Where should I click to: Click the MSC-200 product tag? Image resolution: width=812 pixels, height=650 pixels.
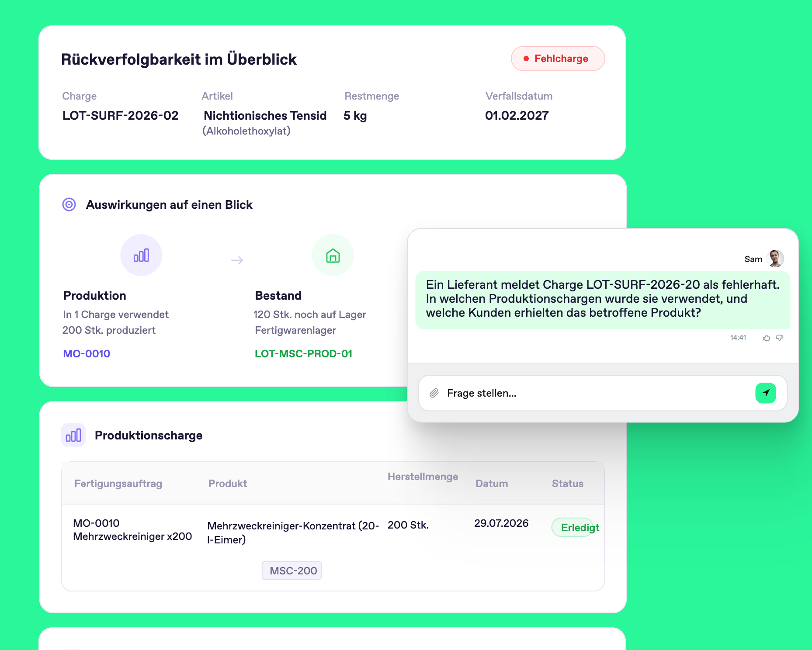292,570
